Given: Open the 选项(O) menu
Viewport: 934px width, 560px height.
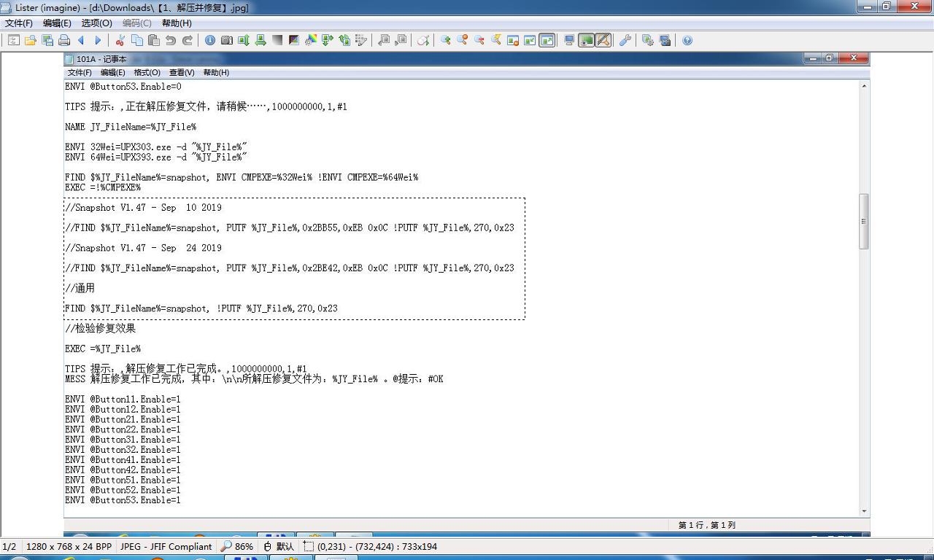Looking at the screenshot, I should click(x=96, y=23).
